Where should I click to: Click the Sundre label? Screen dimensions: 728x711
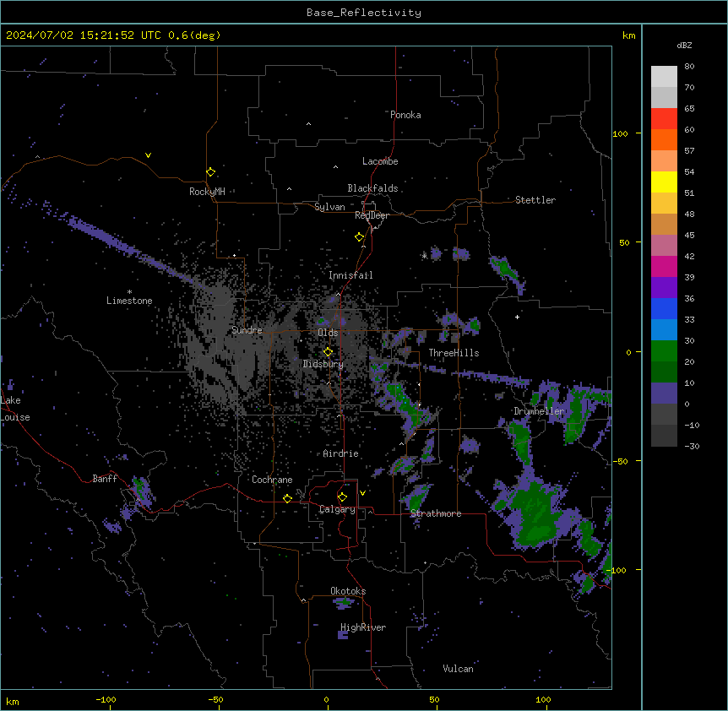click(x=247, y=330)
